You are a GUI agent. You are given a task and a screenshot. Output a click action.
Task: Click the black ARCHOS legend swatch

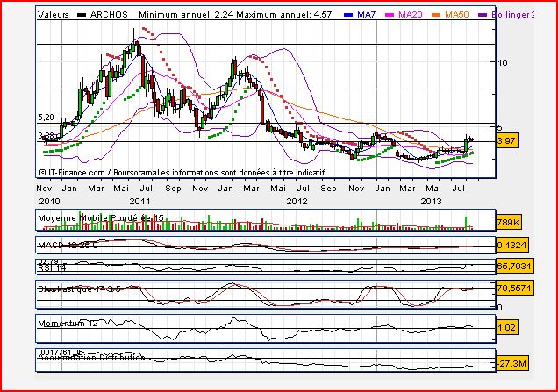82,15
